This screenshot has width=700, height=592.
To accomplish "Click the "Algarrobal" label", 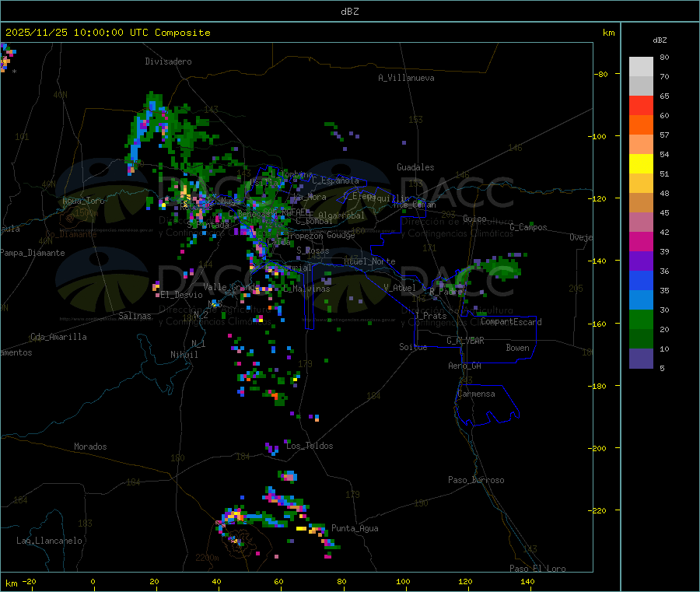I will (341, 215).
